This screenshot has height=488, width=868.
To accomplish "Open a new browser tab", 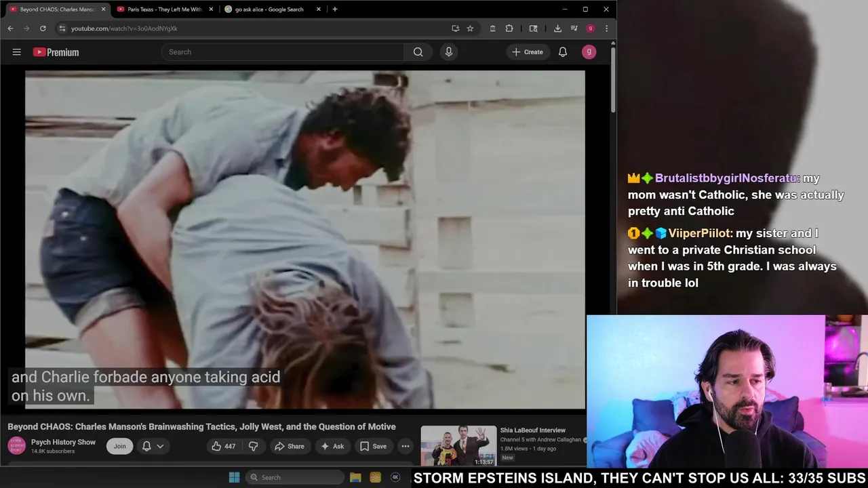I will click(x=334, y=9).
